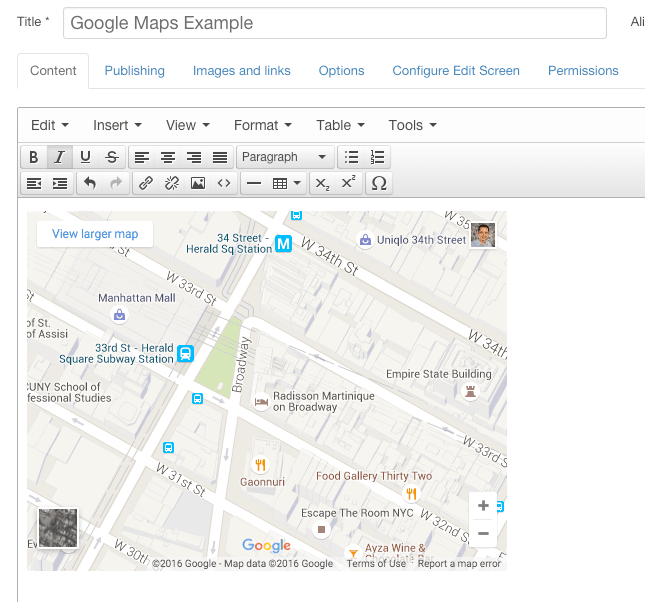Increase indent of paragraph
The image size is (645, 602).
pos(60,183)
